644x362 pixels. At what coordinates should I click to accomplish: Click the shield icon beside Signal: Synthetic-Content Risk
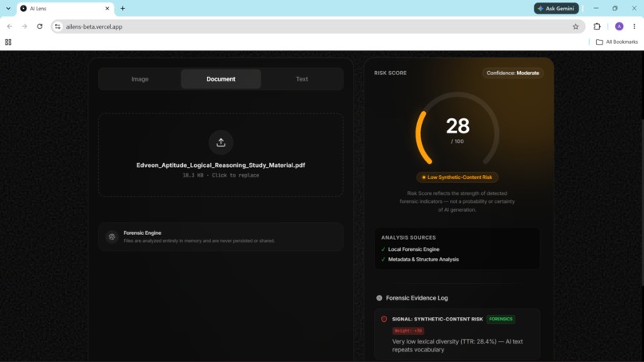(384, 319)
